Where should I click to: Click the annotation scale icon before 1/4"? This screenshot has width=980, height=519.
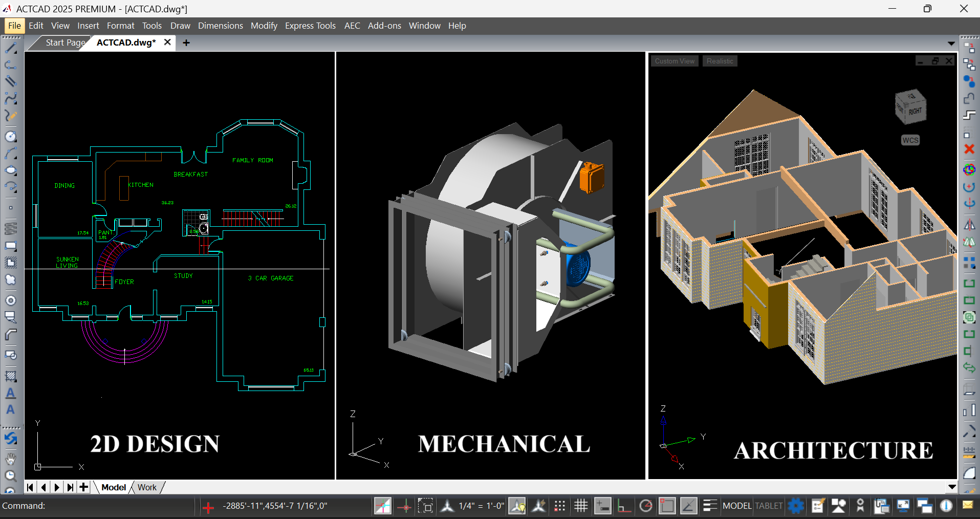click(x=447, y=506)
